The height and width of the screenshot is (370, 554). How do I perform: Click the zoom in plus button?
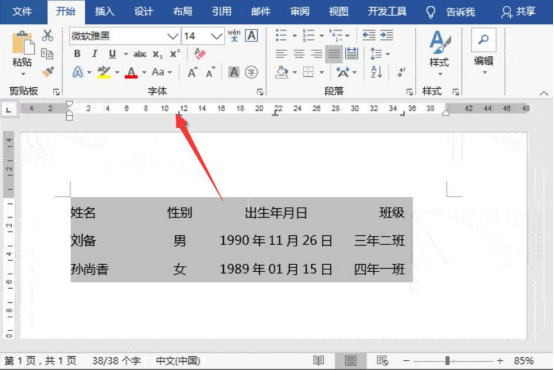point(500,361)
